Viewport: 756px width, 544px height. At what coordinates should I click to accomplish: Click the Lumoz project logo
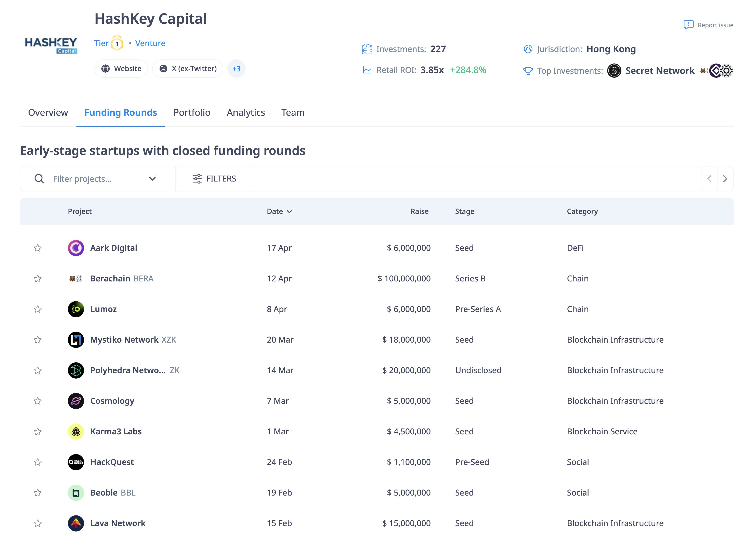coord(76,309)
